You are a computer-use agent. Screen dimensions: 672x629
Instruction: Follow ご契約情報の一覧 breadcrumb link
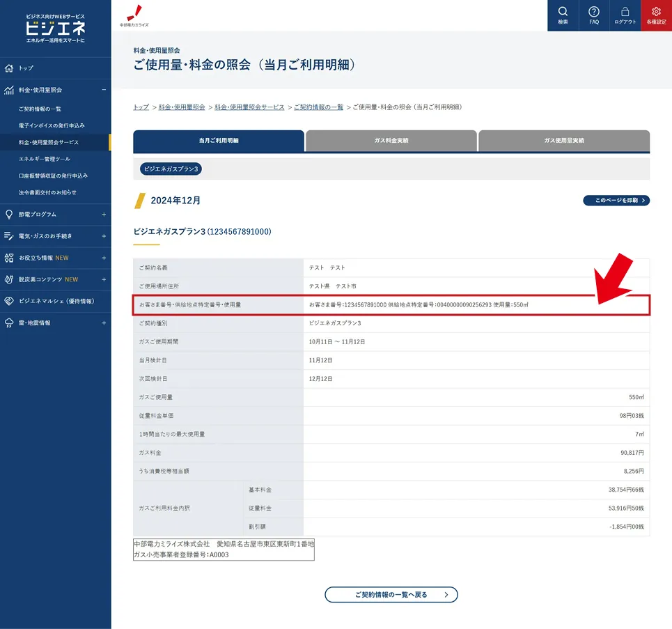pos(318,107)
